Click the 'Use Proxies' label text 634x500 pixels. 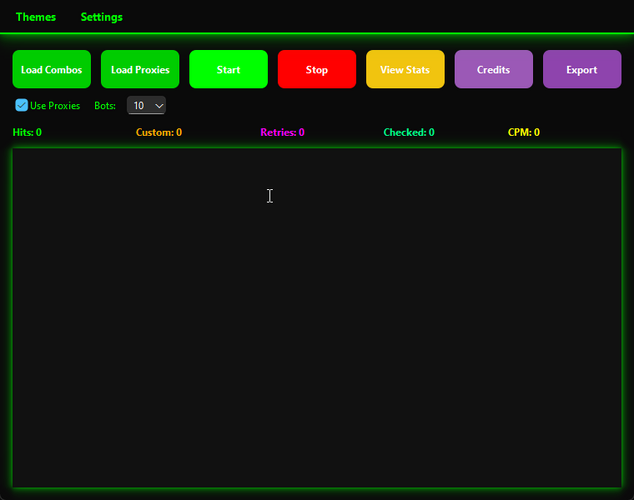point(55,106)
